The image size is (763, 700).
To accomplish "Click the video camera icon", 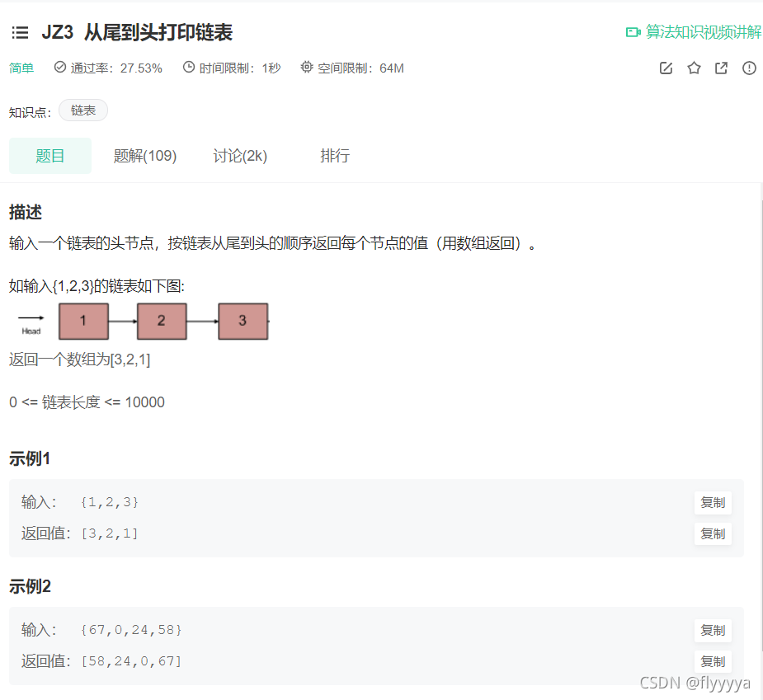I will pyautogui.click(x=633, y=33).
